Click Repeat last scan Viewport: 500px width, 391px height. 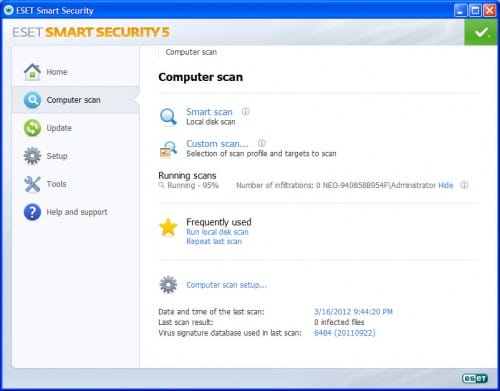214,241
